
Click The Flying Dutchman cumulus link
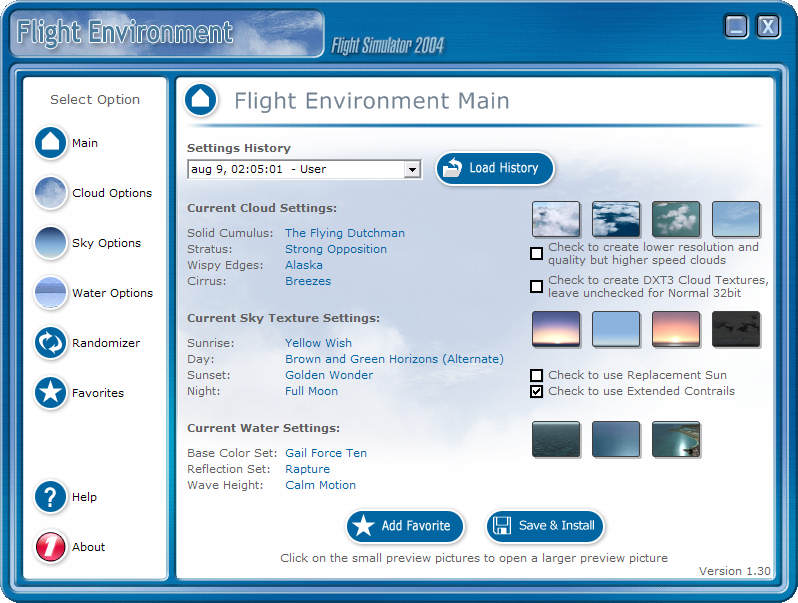coord(344,233)
